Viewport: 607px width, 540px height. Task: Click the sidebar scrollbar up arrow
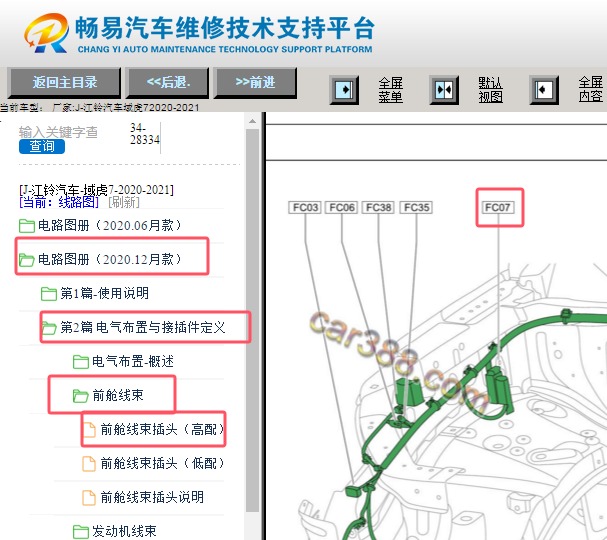coord(252,121)
